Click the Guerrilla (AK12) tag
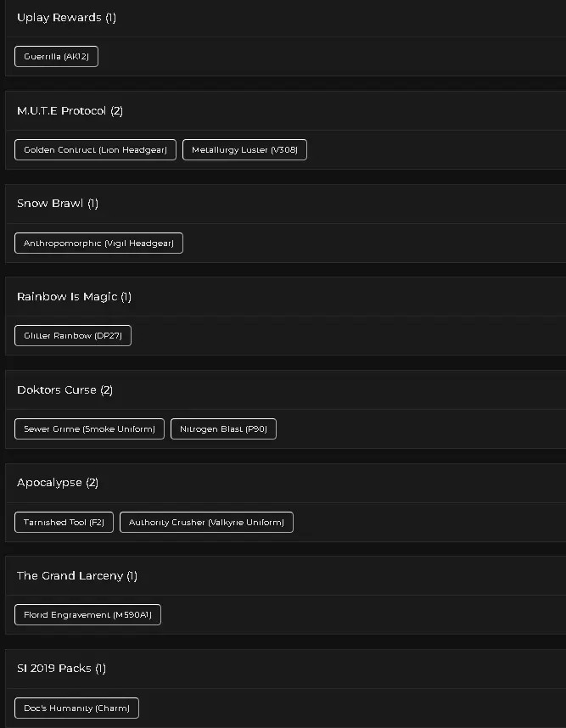 [x=56, y=57]
